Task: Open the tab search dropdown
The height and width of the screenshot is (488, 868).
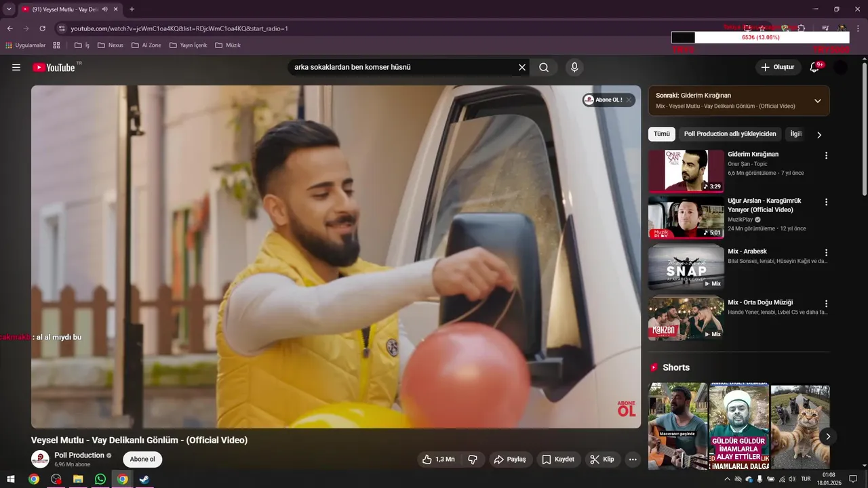Action: [9, 9]
